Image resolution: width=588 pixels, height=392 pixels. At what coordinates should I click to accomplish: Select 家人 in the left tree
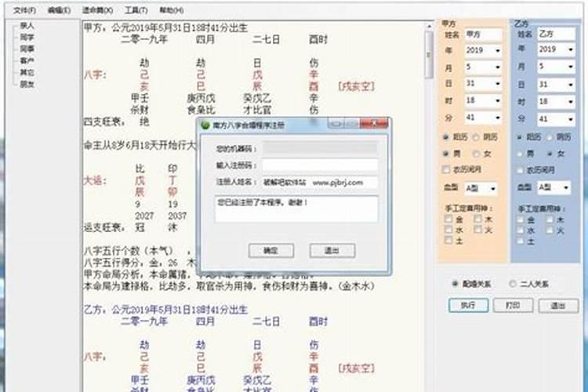(x=27, y=26)
